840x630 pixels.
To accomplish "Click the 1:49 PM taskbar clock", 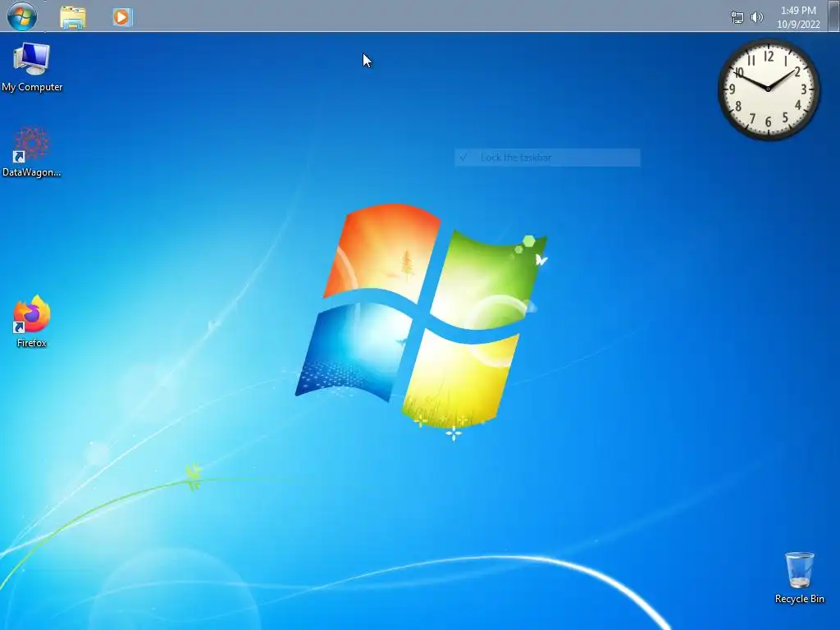I will pos(798,17).
